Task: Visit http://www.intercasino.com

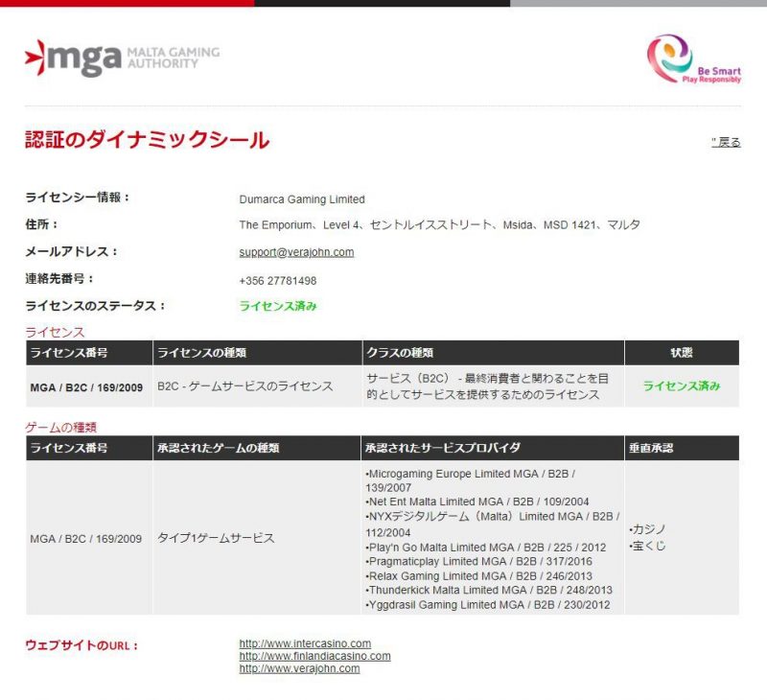Action: coord(305,643)
